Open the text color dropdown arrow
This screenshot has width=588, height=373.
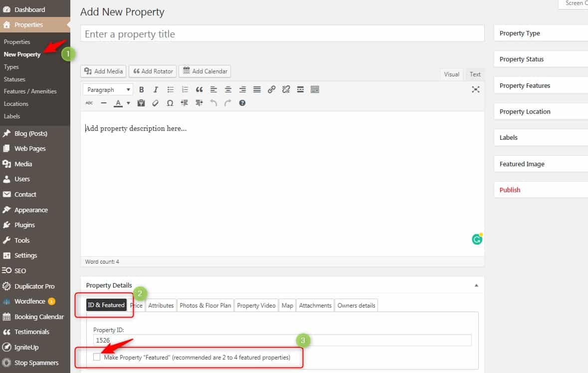pos(128,103)
